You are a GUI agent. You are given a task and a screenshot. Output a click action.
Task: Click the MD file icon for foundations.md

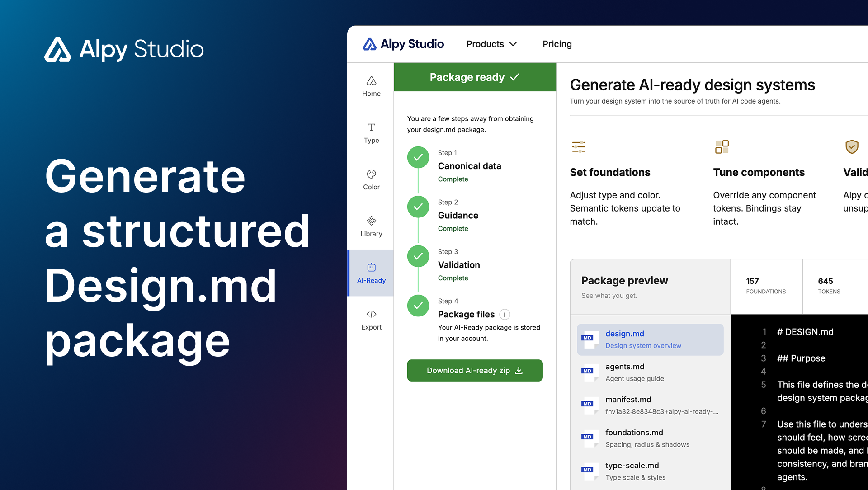click(590, 438)
